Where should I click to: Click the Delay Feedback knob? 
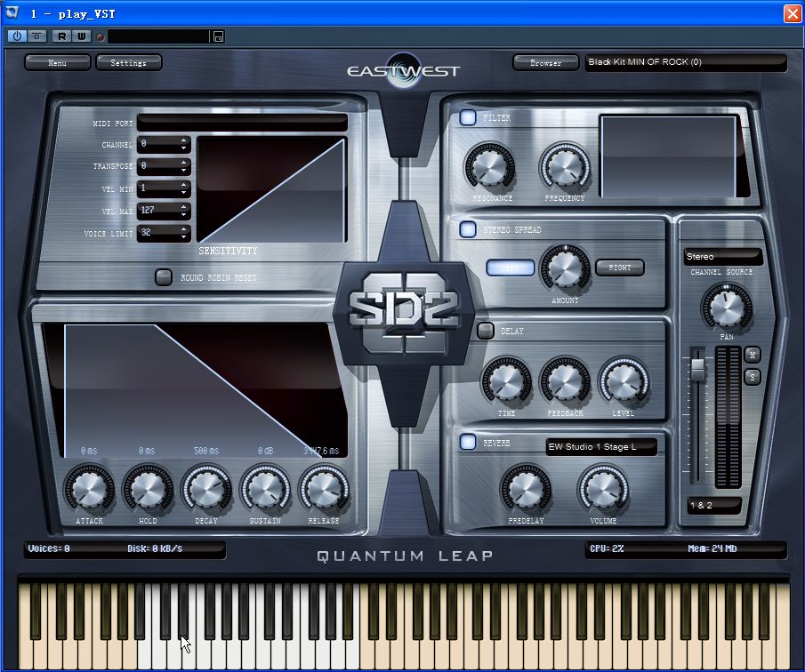coord(565,382)
